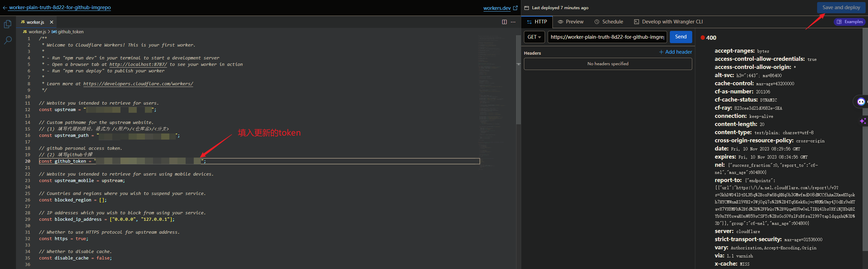Click the sparkle AI icon at right edge
868x269 pixels.
pos(863,121)
